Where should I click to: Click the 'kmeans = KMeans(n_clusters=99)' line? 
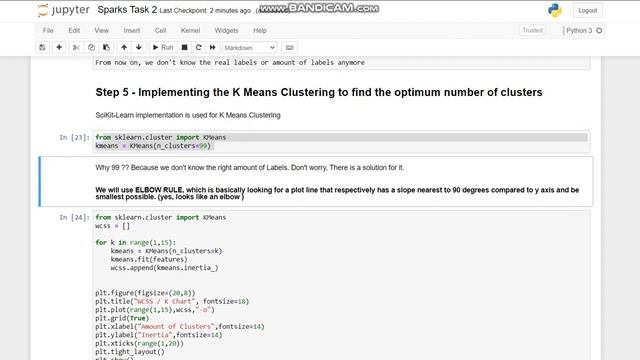[x=153, y=146]
